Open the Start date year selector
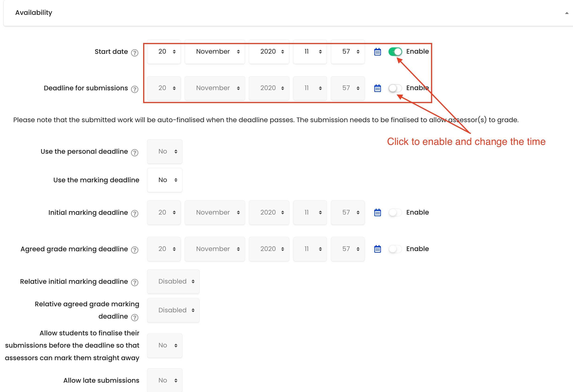 coord(269,52)
